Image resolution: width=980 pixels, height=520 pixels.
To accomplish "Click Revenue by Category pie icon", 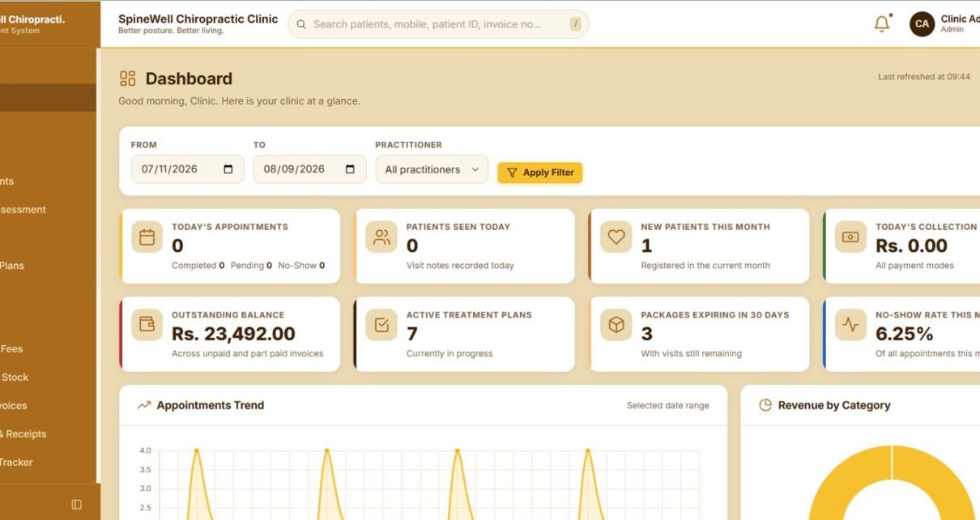I will click(x=765, y=405).
